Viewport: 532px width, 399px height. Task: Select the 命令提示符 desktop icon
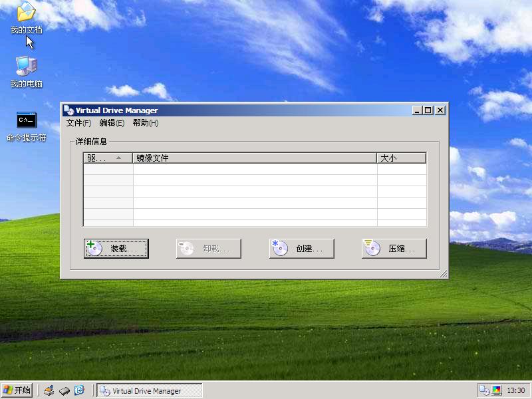[x=26, y=126]
